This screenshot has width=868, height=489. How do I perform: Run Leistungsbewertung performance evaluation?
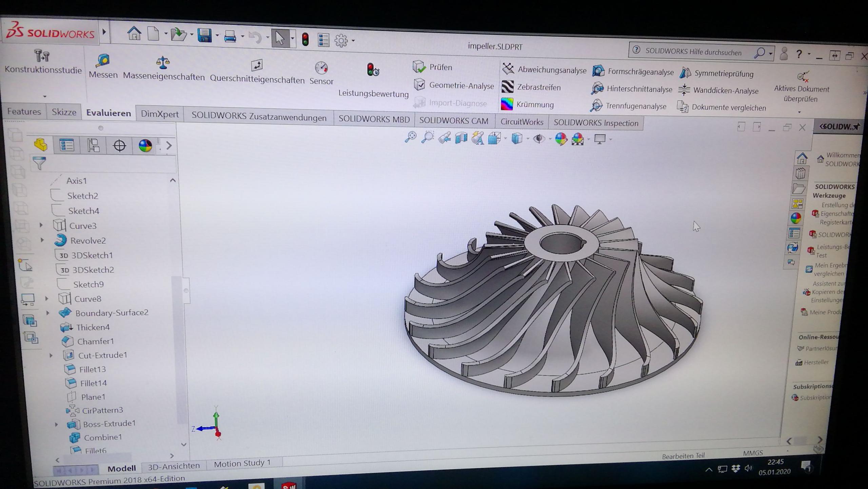(373, 80)
